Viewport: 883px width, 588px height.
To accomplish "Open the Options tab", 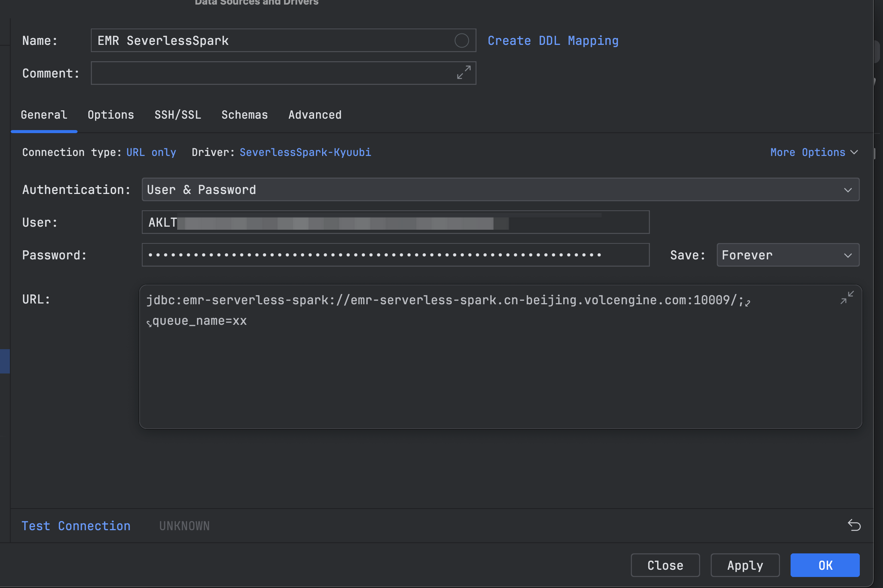I will point(111,115).
